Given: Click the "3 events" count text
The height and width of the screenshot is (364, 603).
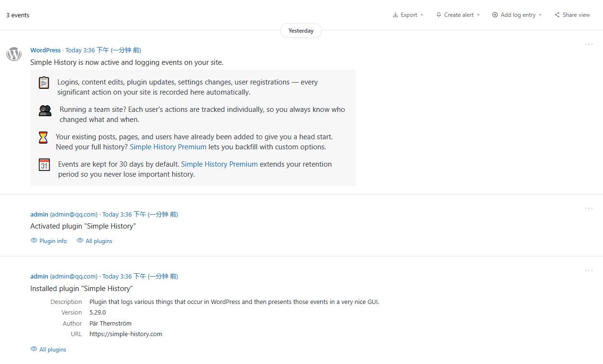Looking at the screenshot, I should coord(18,15).
